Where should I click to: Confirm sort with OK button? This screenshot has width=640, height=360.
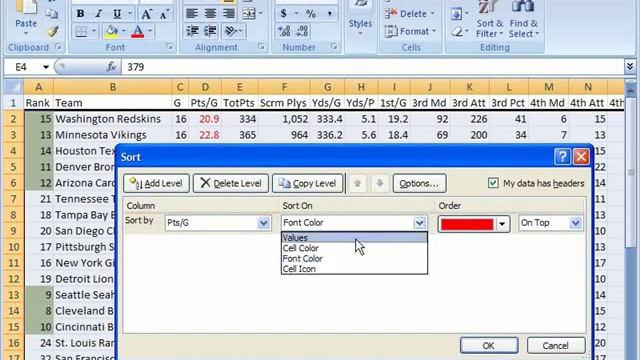pyautogui.click(x=489, y=346)
